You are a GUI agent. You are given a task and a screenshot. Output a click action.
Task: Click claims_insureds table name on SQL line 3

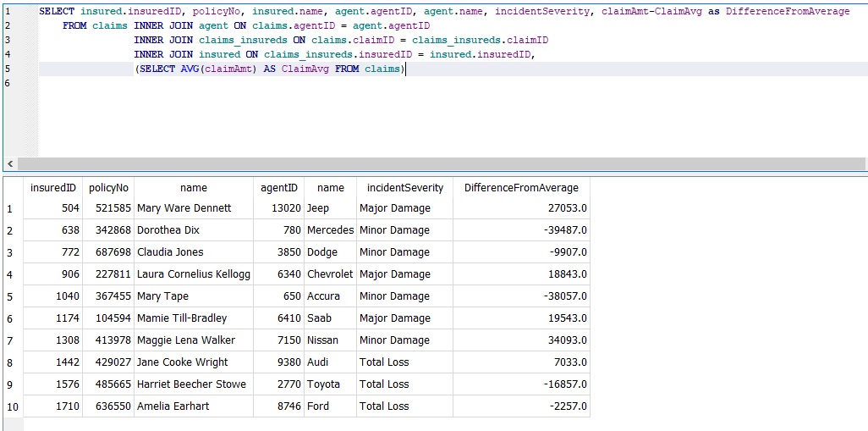tap(243, 40)
